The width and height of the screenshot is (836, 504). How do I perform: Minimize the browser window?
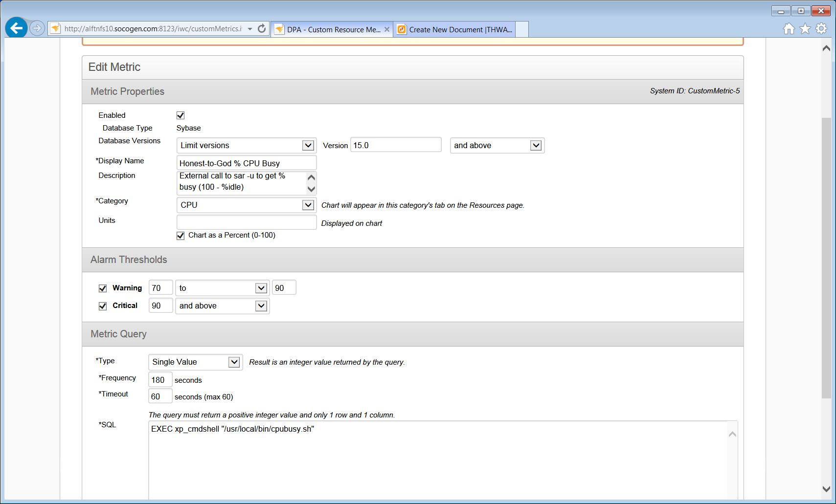coord(781,11)
